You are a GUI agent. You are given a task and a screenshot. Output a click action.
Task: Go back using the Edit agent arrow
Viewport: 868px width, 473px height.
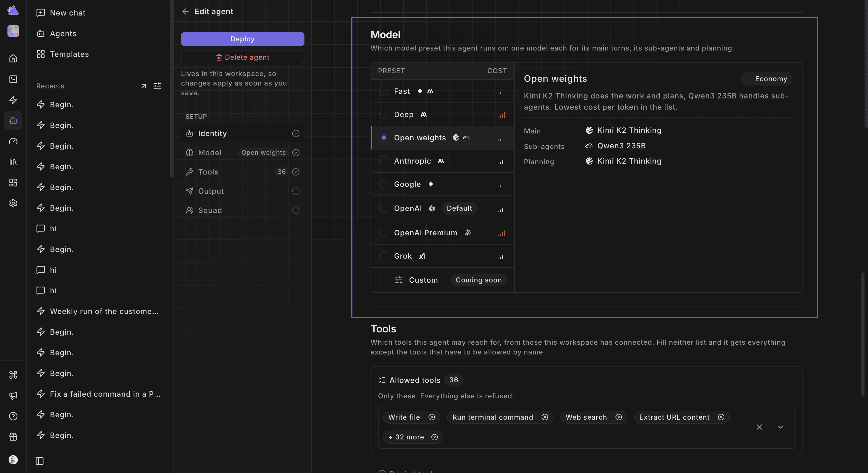(185, 11)
